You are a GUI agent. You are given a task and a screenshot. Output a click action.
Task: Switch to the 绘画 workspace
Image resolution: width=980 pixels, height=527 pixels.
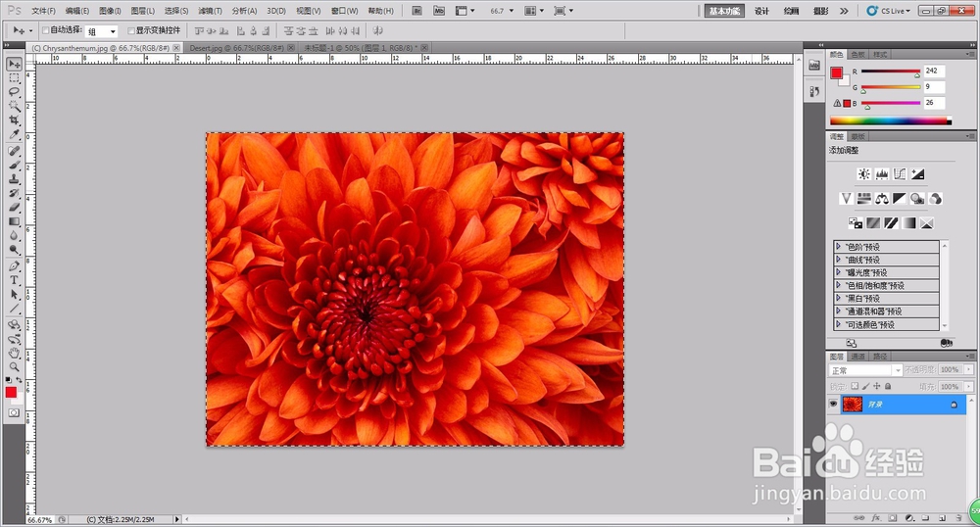click(x=791, y=11)
